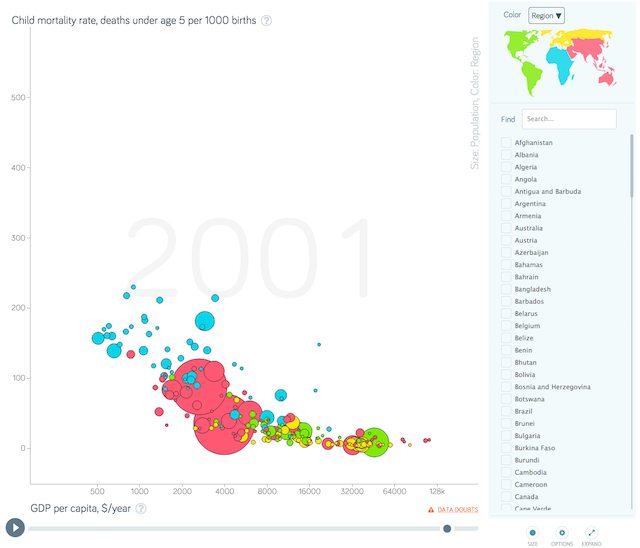Select Africa region on the color map
Image resolution: width=640 pixels, height=548 pixels.
pos(560,64)
